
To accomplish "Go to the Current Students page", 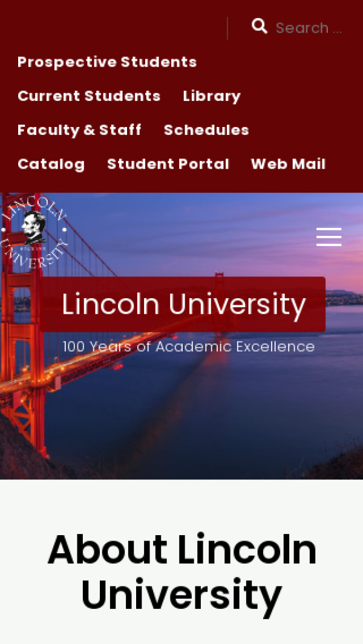I will tap(89, 96).
